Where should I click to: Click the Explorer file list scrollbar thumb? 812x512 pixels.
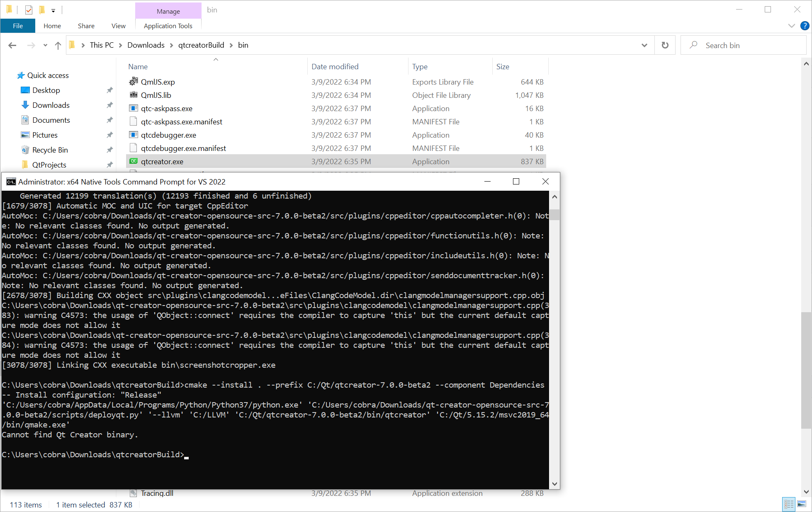tap(806, 370)
